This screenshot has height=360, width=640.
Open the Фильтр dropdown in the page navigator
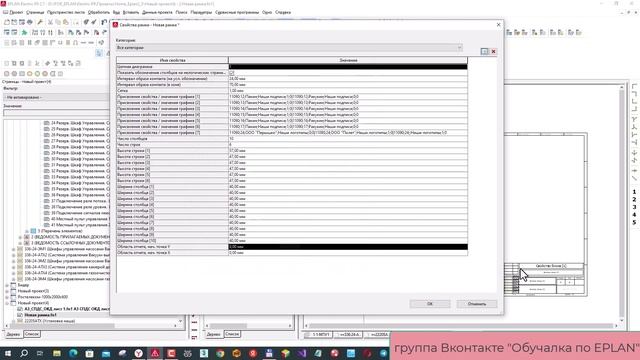coord(56,97)
